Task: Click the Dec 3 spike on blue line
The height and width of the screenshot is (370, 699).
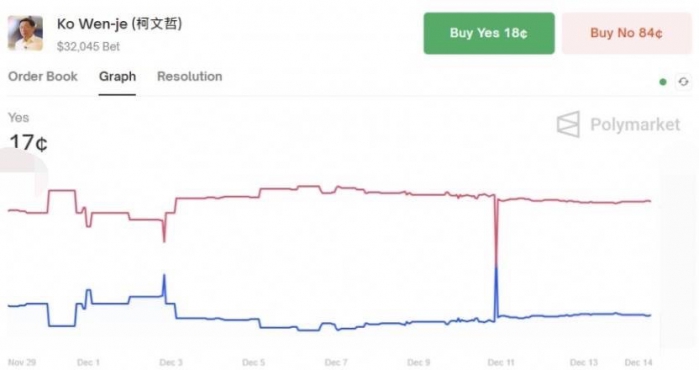Action: tap(164, 285)
